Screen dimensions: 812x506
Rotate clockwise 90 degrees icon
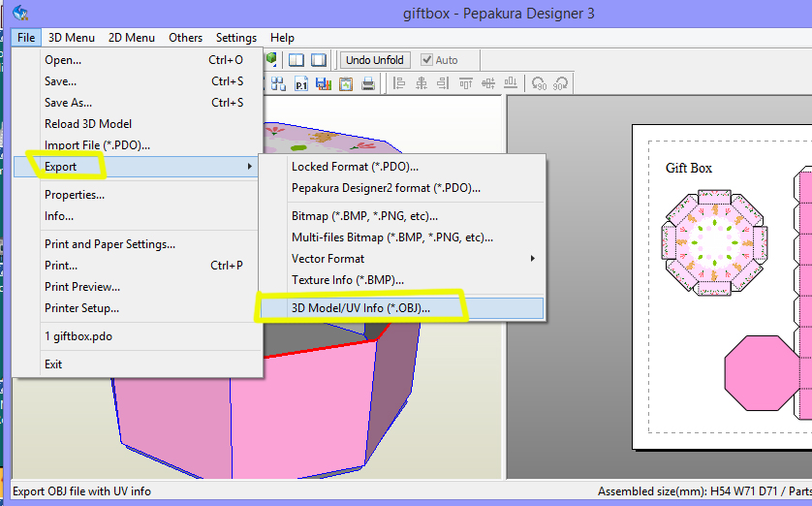(560, 83)
